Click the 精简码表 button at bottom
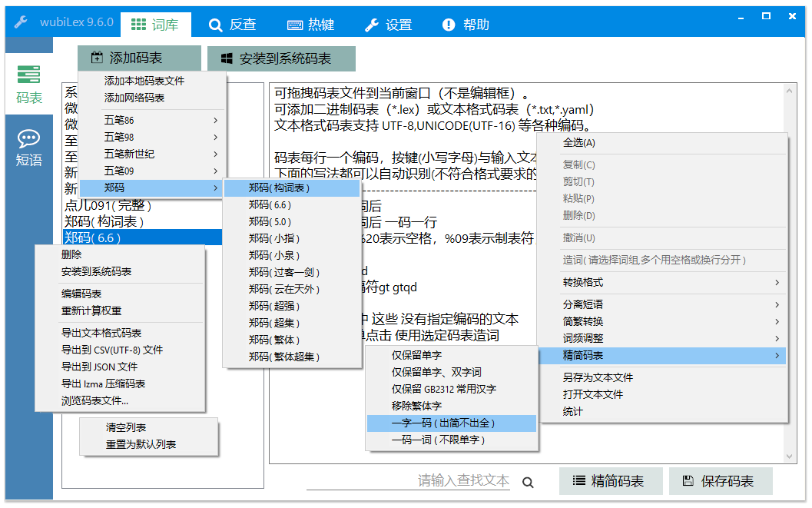This screenshot has height=508, width=812. point(611,481)
